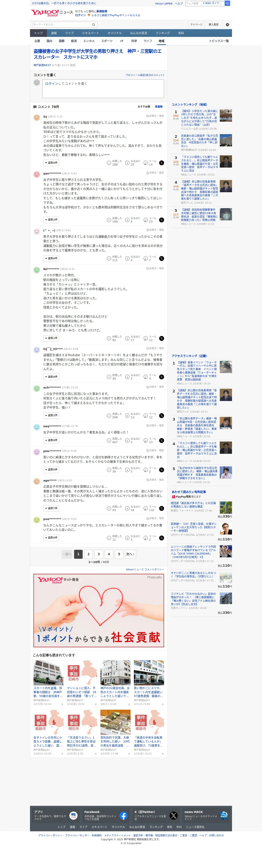
Task: Expand 返信2件 on ach's comment
Action: (x=51, y=415)
